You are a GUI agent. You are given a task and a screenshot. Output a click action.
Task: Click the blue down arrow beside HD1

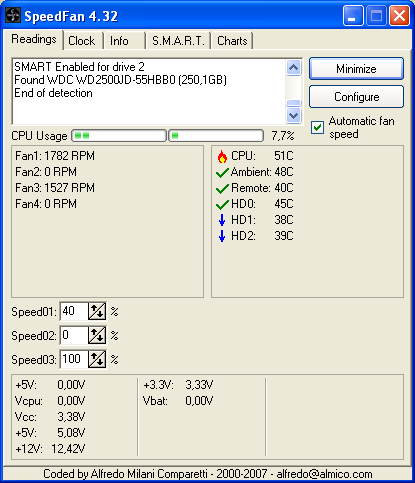coord(222,220)
